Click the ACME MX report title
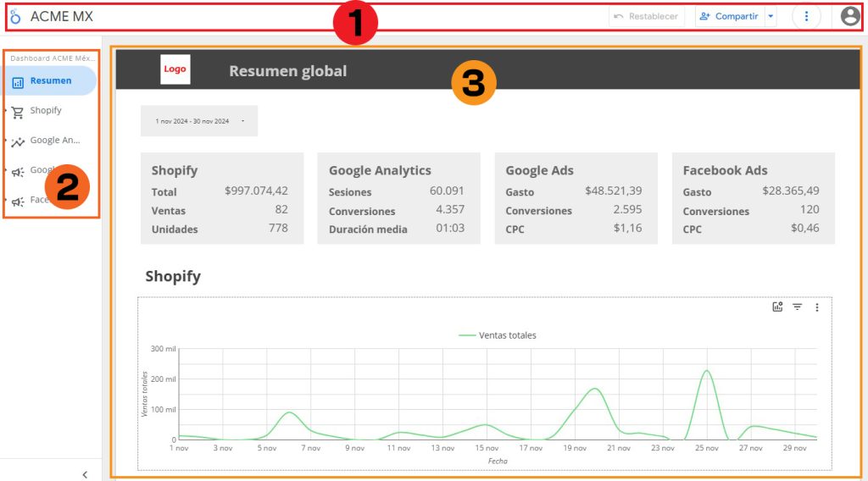868x481 pixels. [61, 17]
